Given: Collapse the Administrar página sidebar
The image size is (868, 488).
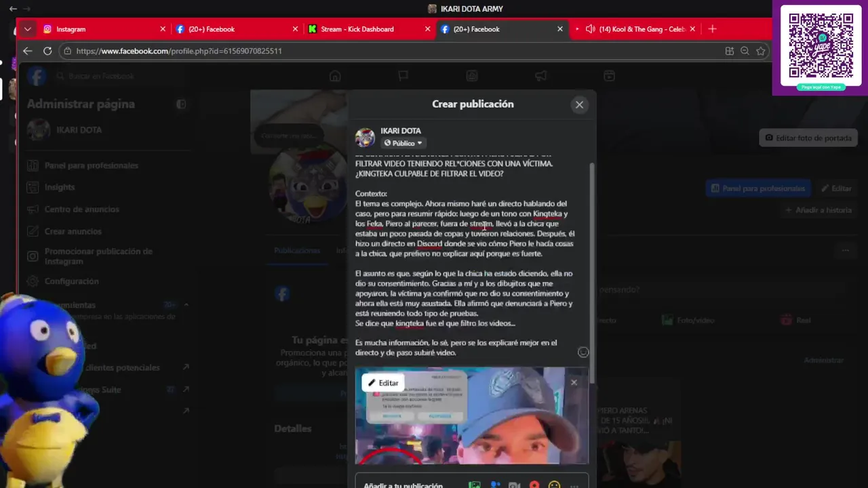Looking at the screenshot, I should 181,104.
